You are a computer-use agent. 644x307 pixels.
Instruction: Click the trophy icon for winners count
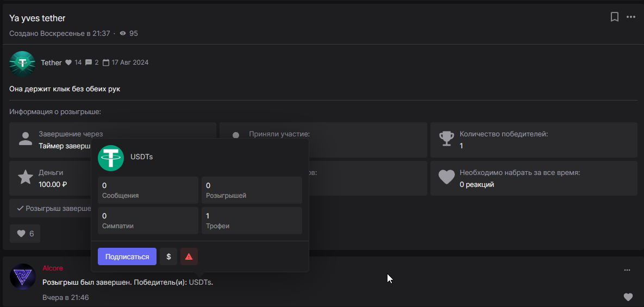446,140
